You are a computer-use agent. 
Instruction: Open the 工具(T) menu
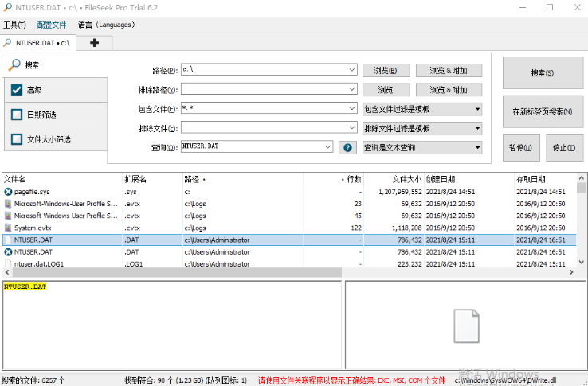14,25
